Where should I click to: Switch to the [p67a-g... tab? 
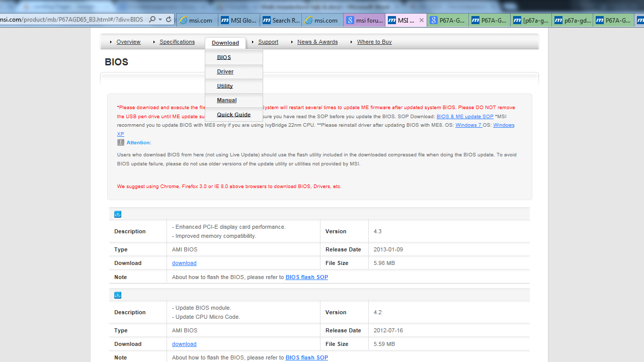coord(532,20)
